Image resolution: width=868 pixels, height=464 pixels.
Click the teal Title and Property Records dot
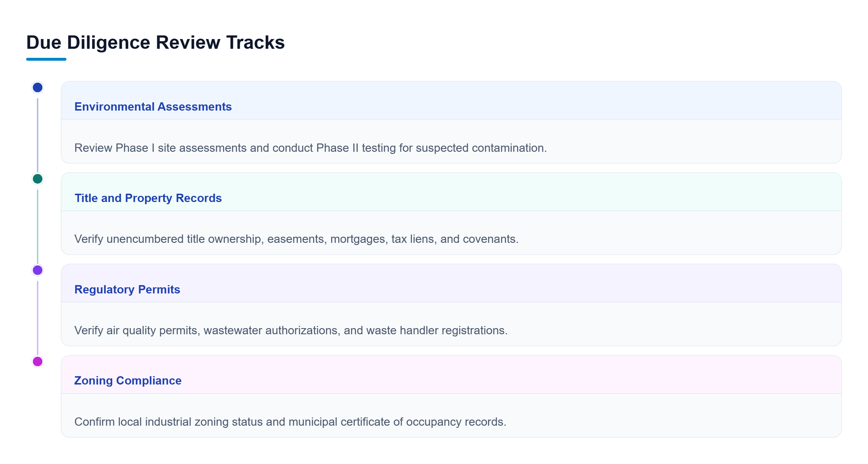(x=38, y=179)
